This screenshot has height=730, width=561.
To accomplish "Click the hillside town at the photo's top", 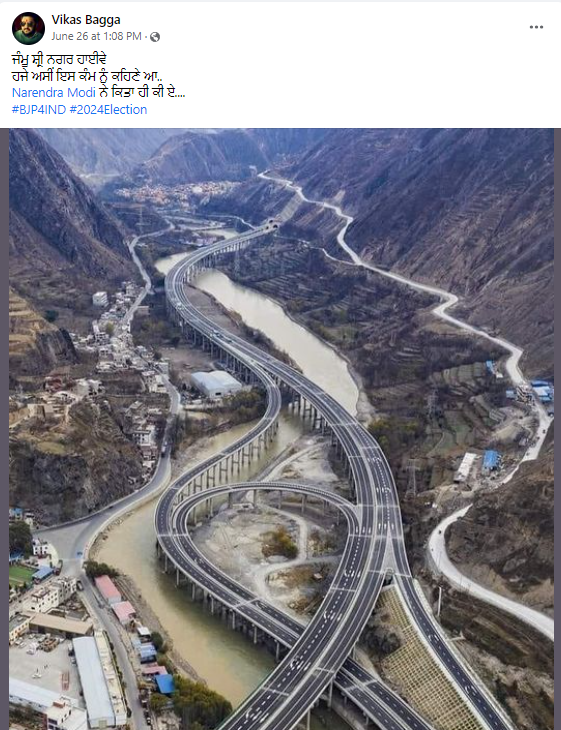I will tap(177, 190).
